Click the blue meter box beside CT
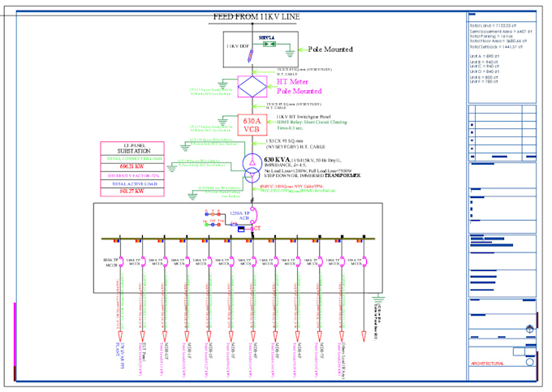This screenshot has width=552, height=392. (x=241, y=230)
